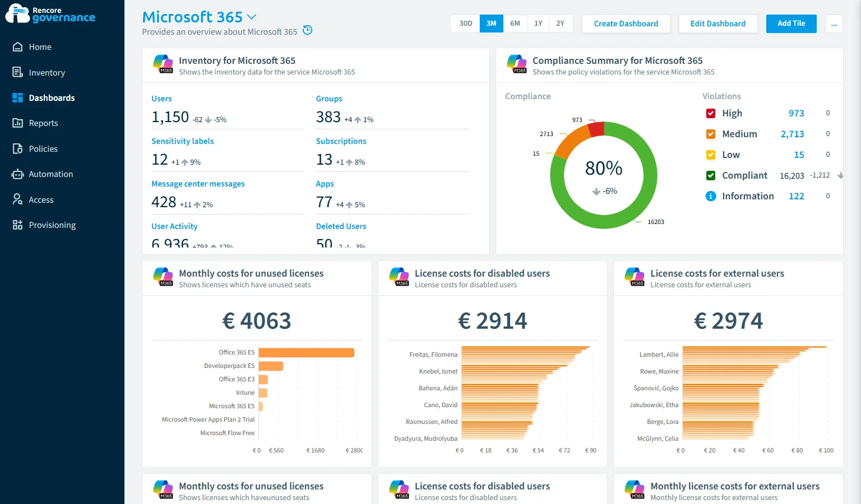The width and height of the screenshot is (861, 504).
Task: Open the more options ellipsis menu
Action: (x=834, y=24)
